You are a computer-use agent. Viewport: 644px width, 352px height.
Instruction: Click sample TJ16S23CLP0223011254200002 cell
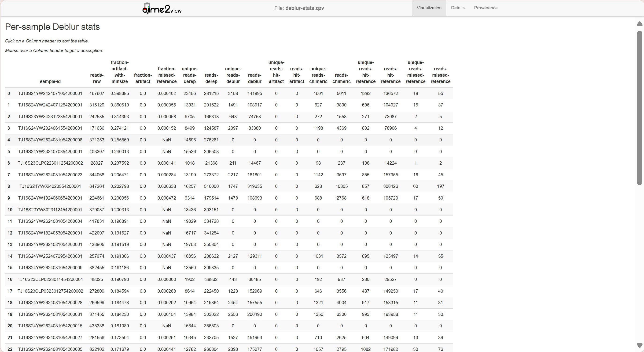click(x=50, y=163)
